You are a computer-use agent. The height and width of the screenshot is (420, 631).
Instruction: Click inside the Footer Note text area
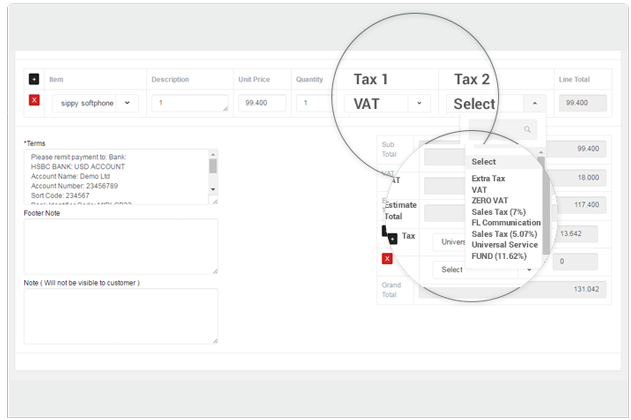(x=120, y=246)
